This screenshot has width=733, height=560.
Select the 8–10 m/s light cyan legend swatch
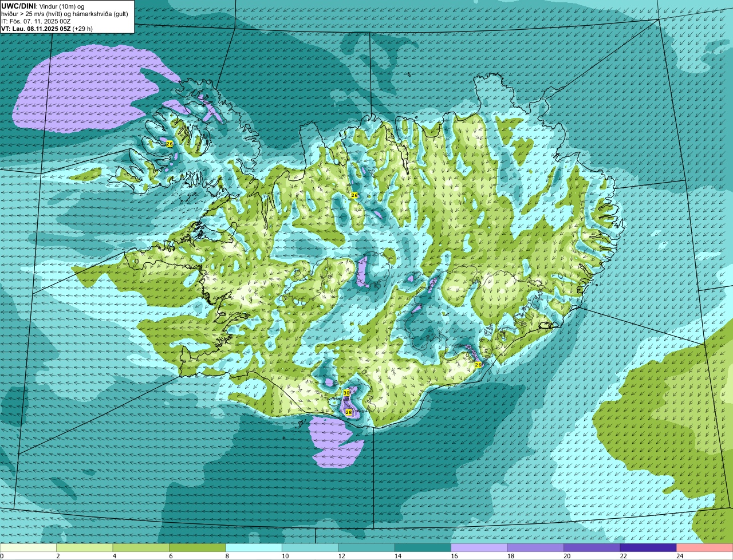(x=254, y=548)
